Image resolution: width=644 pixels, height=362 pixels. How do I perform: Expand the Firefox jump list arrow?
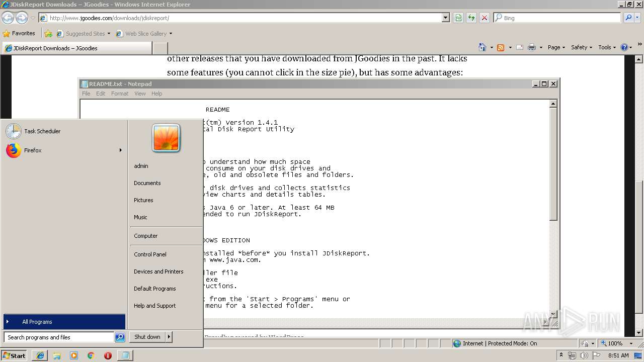[x=120, y=150]
